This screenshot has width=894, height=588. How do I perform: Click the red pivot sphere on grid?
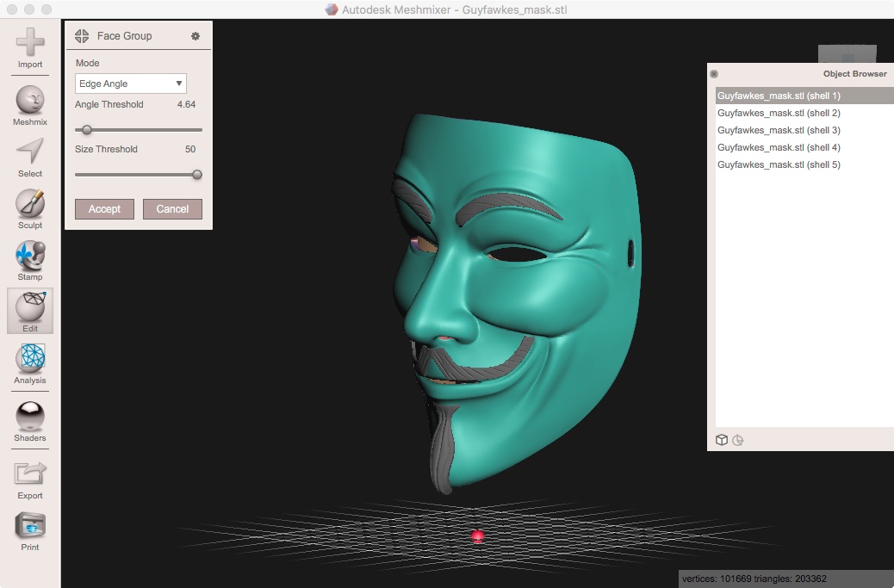[x=478, y=536]
